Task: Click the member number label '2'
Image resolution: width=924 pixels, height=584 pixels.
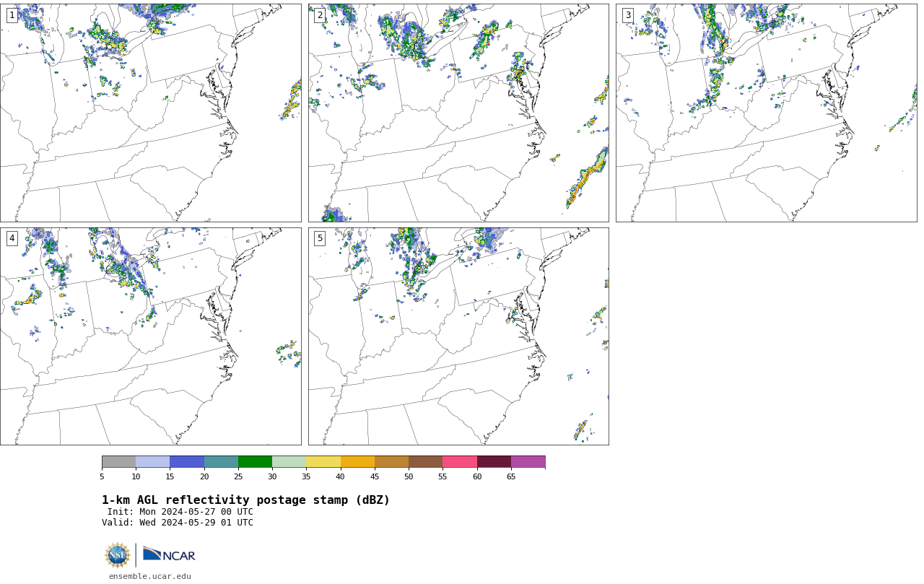Action: (320, 15)
